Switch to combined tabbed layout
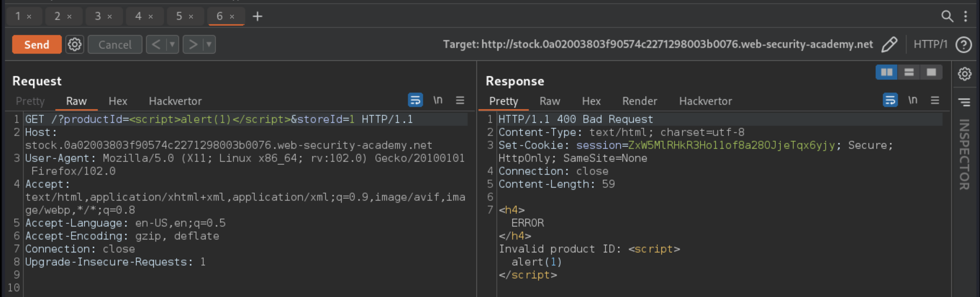This screenshot has height=297, width=980. 931,72
